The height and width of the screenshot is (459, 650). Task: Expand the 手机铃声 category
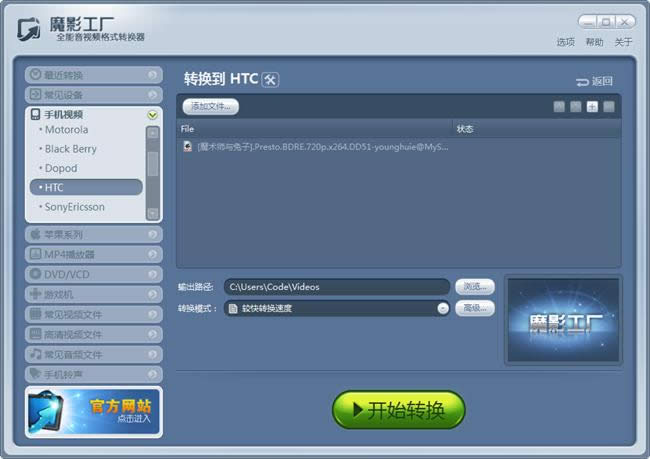(94, 374)
